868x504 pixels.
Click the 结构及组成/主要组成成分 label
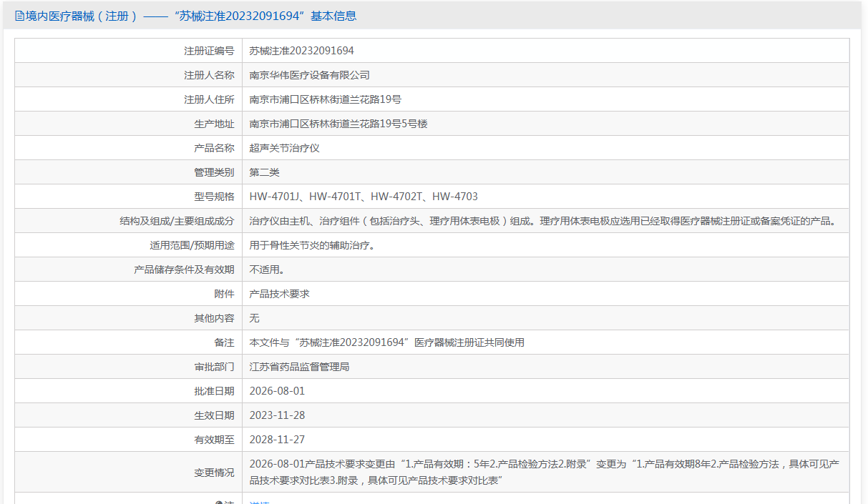177,221
